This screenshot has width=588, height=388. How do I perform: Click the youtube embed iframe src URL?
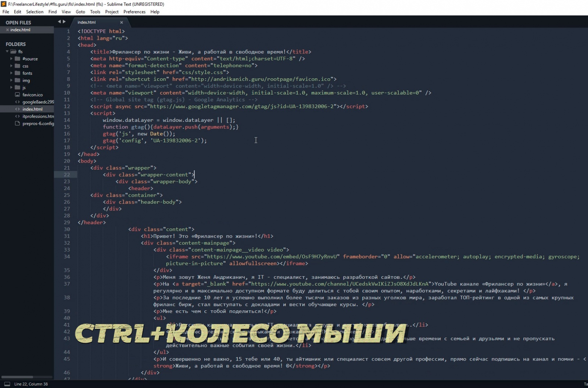click(271, 257)
